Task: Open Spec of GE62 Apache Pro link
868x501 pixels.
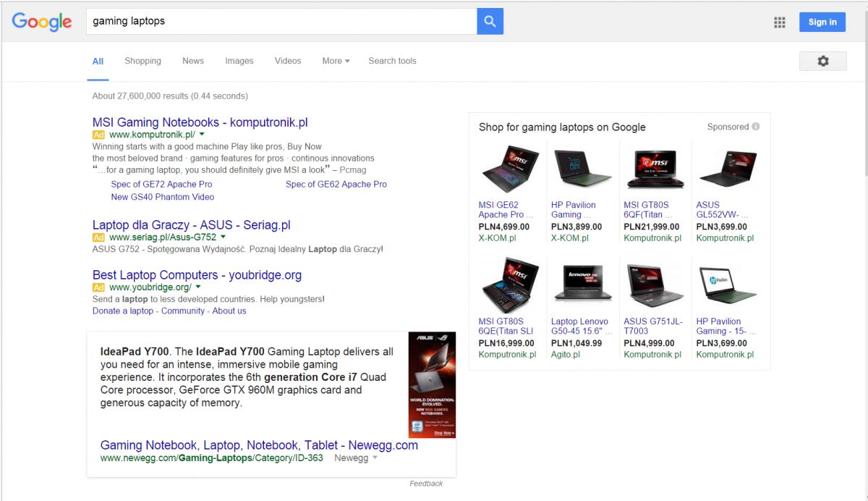Action: (336, 184)
